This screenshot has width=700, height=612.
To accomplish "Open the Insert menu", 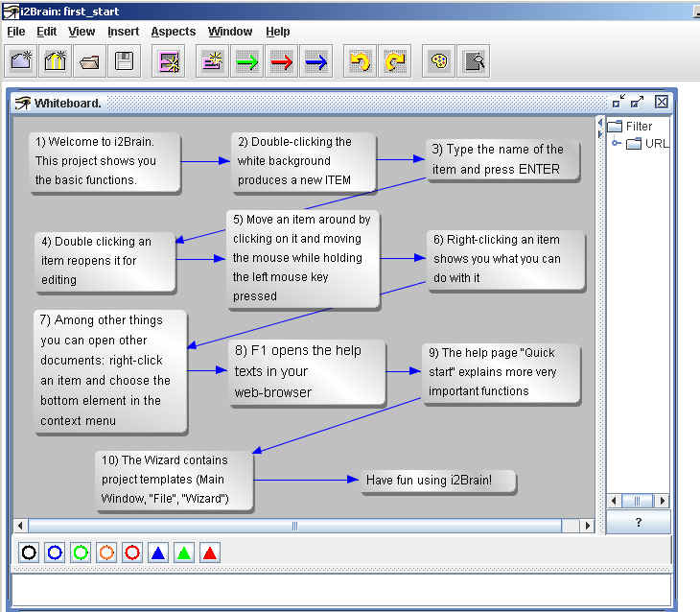I will (123, 32).
